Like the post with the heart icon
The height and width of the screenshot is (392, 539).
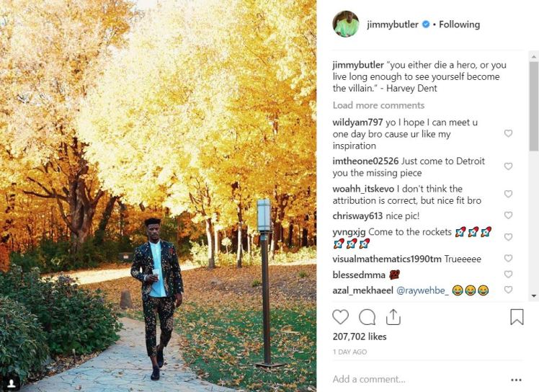(340, 317)
